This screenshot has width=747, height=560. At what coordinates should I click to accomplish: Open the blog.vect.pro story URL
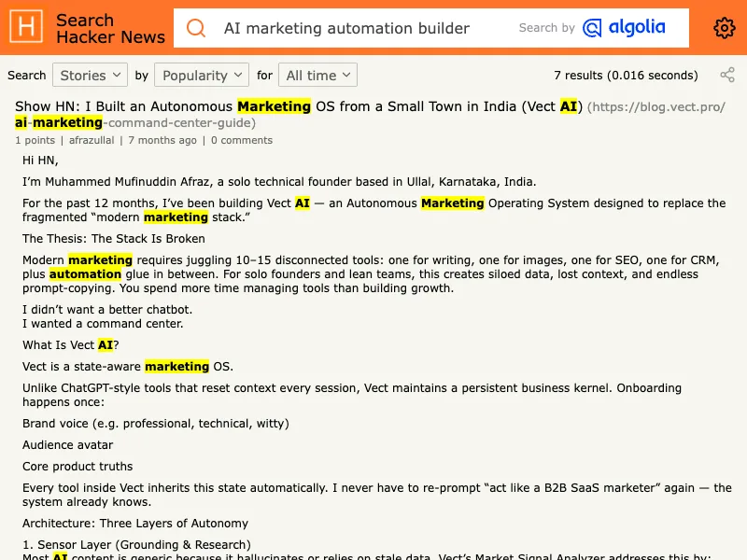pyautogui.click(x=370, y=114)
